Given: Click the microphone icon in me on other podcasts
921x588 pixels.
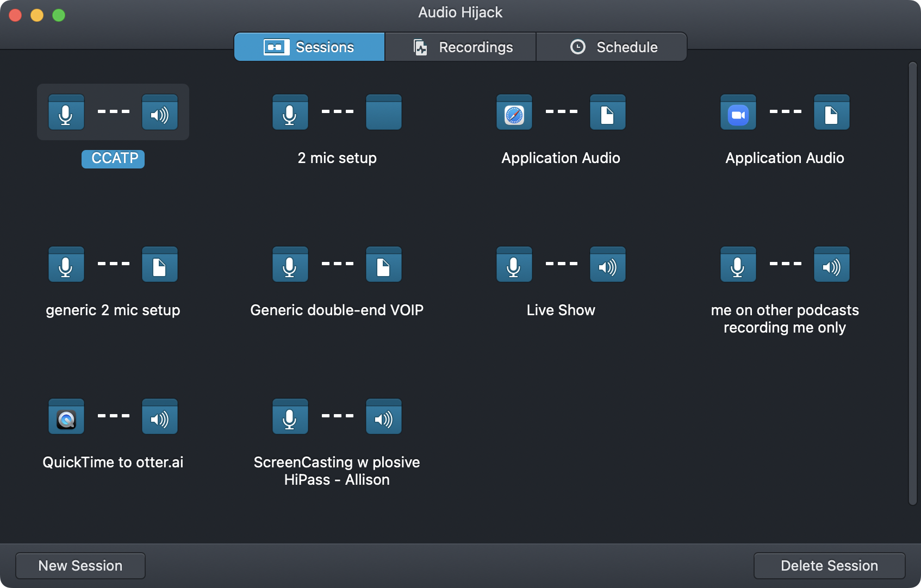Looking at the screenshot, I should pos(738,265).
